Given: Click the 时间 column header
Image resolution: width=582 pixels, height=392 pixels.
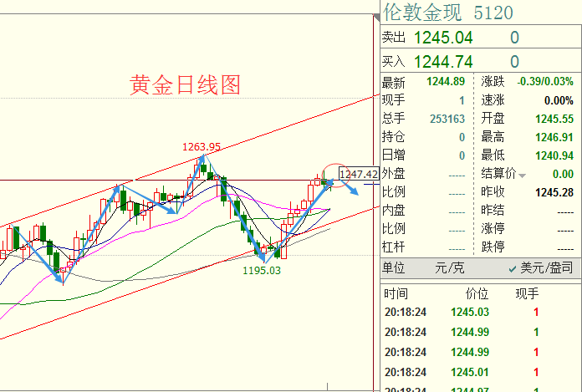Looking at the screenshot, I should (x=396, y=294).
